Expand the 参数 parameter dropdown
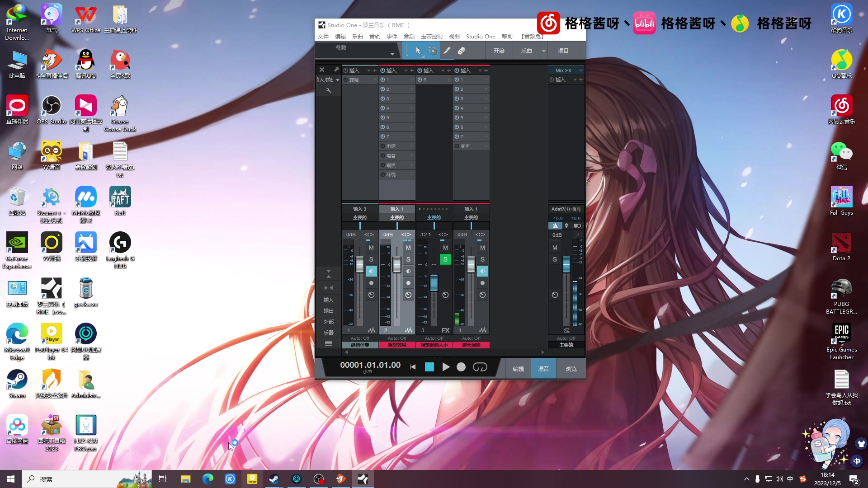This screenshot has width=868, height=488. pyautogui.click(x=392, y=54)
